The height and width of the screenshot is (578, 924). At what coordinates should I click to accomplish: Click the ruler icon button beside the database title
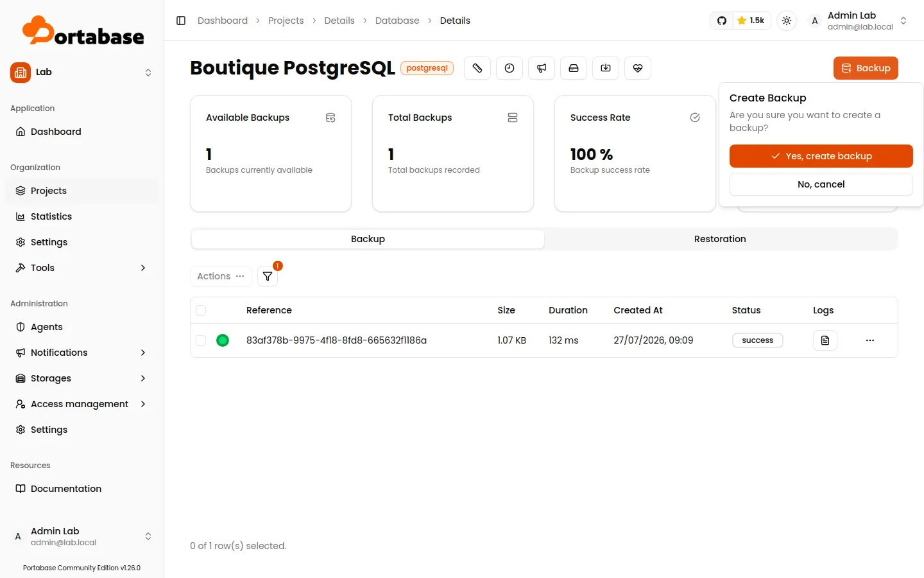[x=477, y=68]
